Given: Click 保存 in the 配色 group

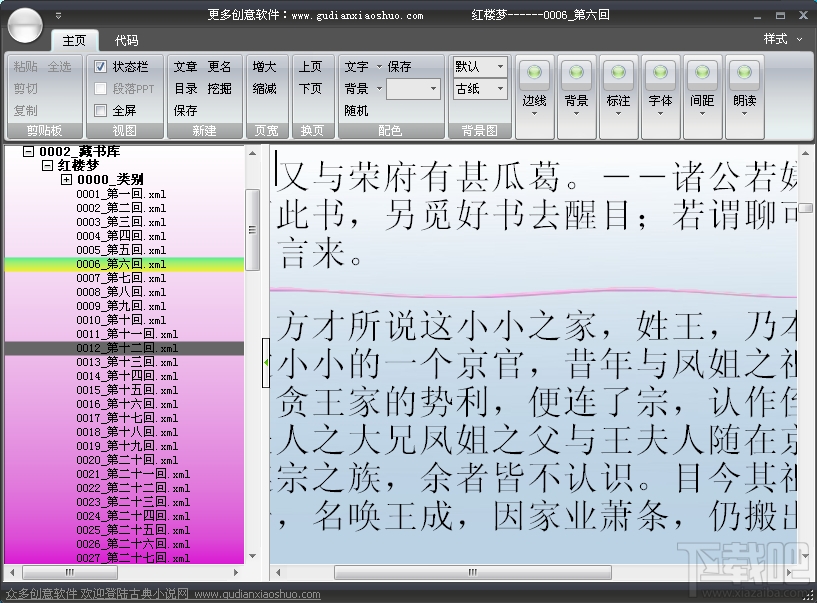Looking at the screenshot, I should click(x=399, y=67).
